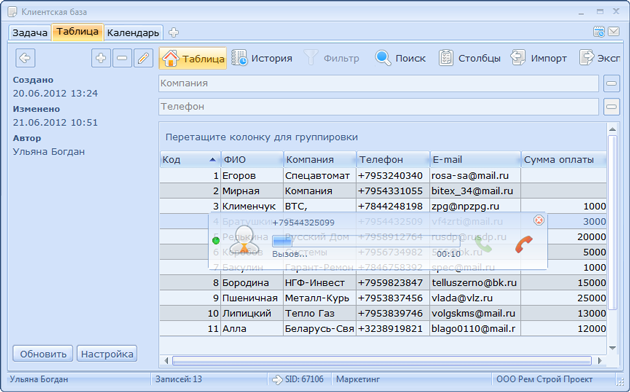The image size is (630, 392).
Task: Click the Экспорт toolbar button
Action: [x=599, y=58]
